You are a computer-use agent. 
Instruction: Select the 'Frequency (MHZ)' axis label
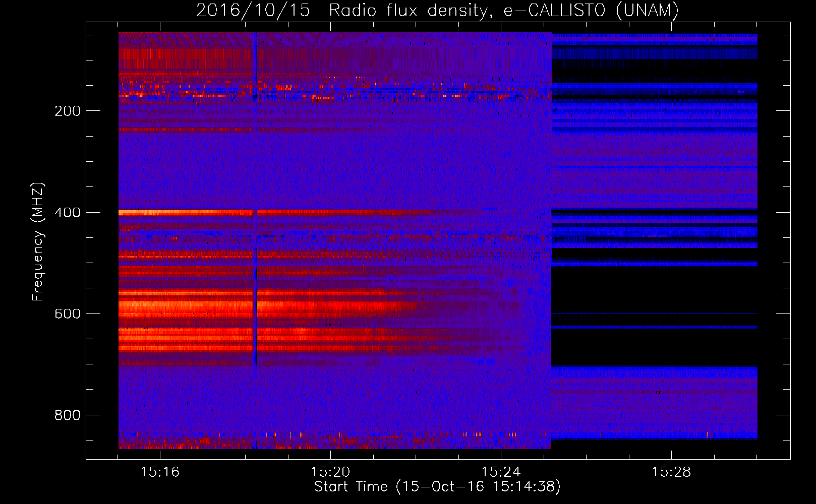click(38, 242)
